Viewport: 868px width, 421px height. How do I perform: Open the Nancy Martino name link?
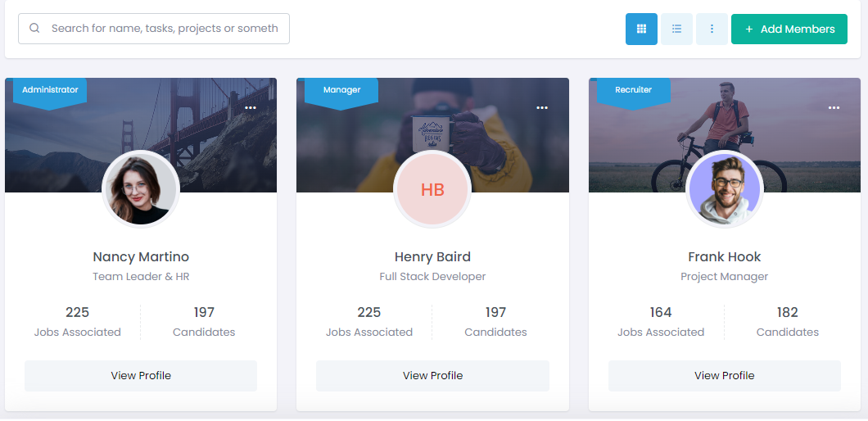(141, 257)
